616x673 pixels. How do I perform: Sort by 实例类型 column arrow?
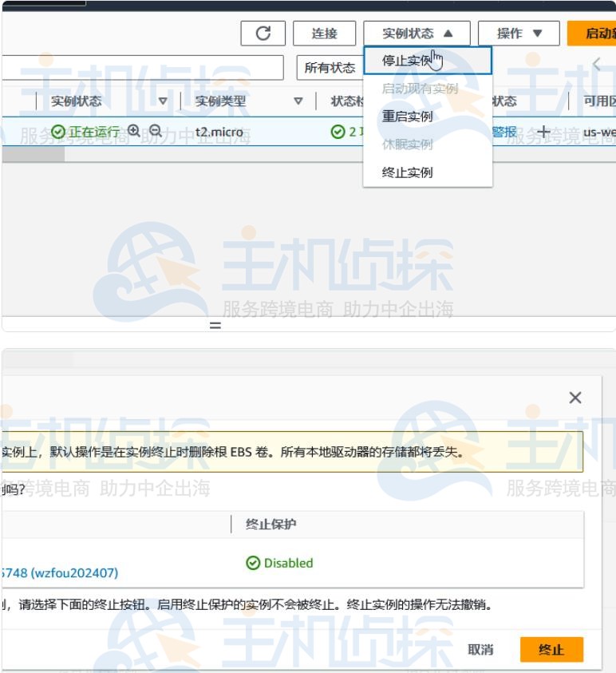298,101
